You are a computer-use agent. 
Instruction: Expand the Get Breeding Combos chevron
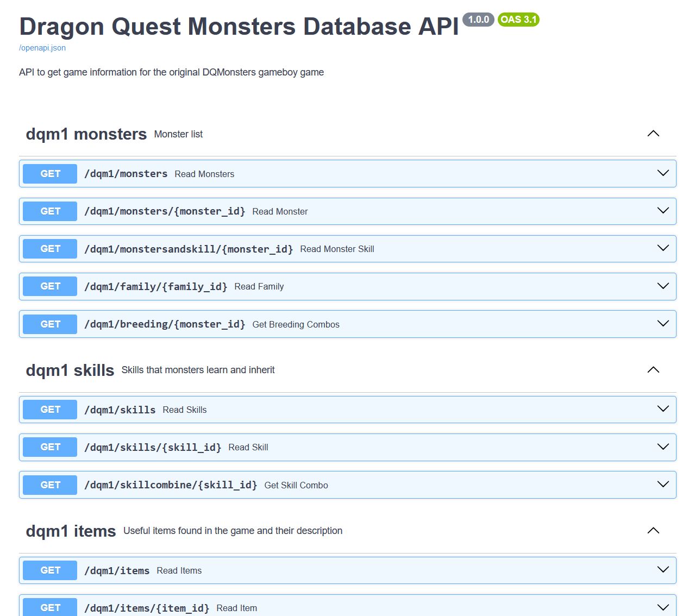(x=663, y=324)
